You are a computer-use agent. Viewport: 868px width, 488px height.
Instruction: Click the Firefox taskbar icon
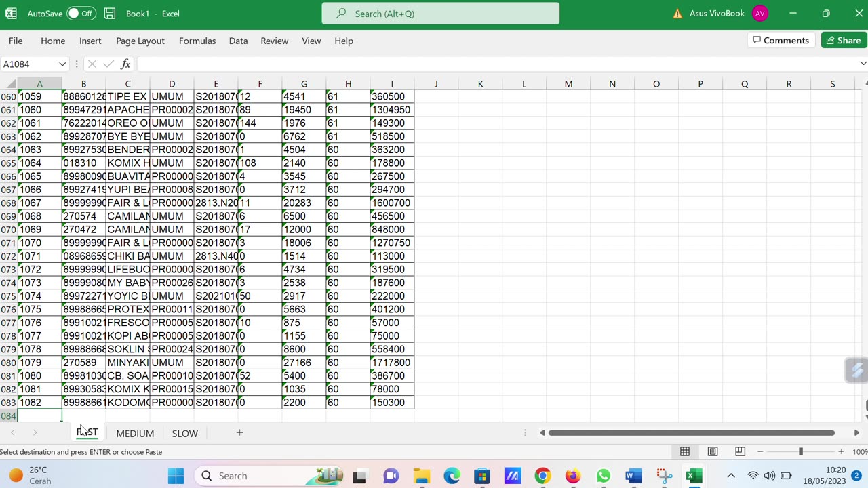pos(573,476)
